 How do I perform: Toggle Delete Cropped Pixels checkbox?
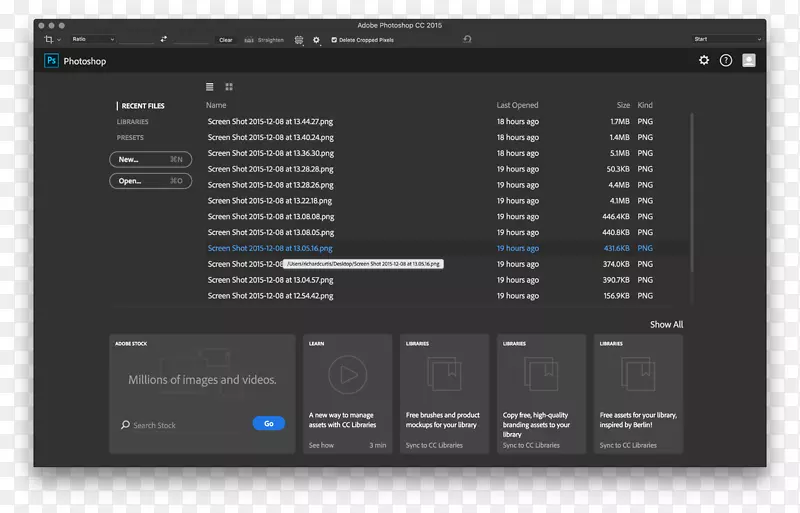335,39
